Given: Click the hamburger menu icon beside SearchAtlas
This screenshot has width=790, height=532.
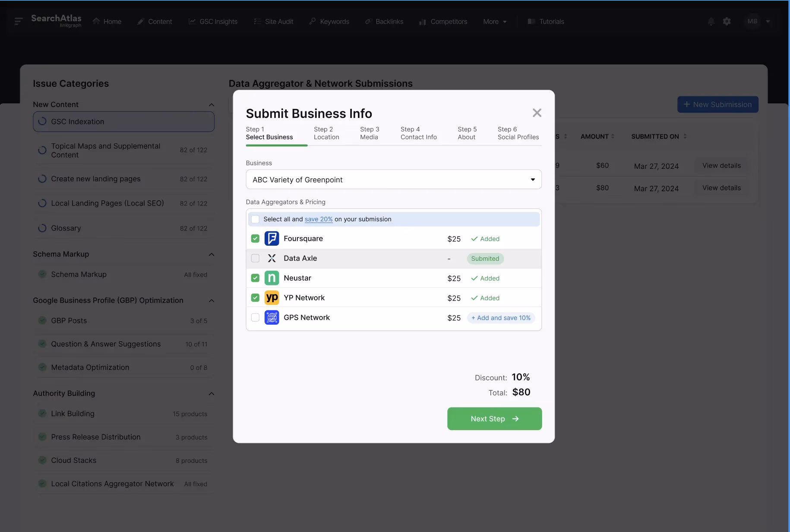Looking at the screenshot, I should (19, 21).
